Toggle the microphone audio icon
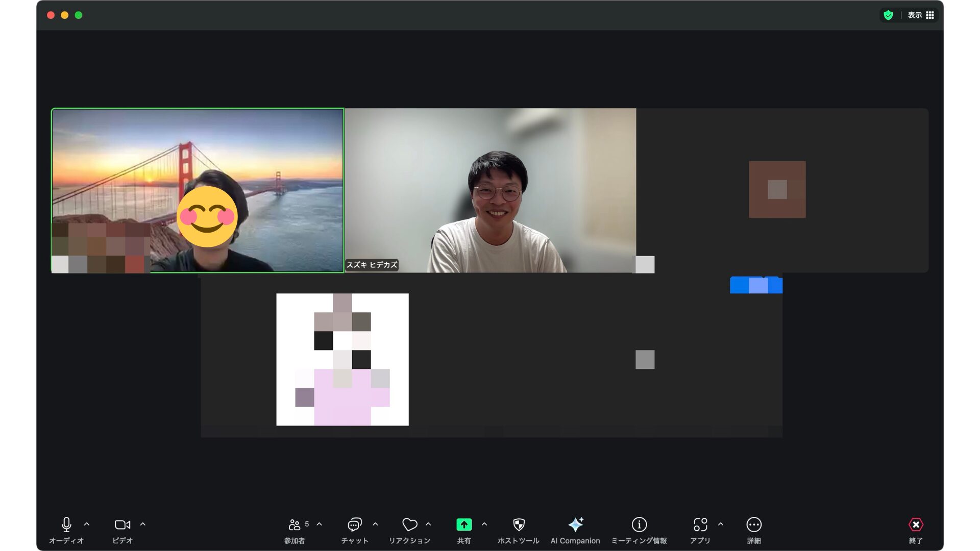The image size is (980, 551). [x=66, y=524]
